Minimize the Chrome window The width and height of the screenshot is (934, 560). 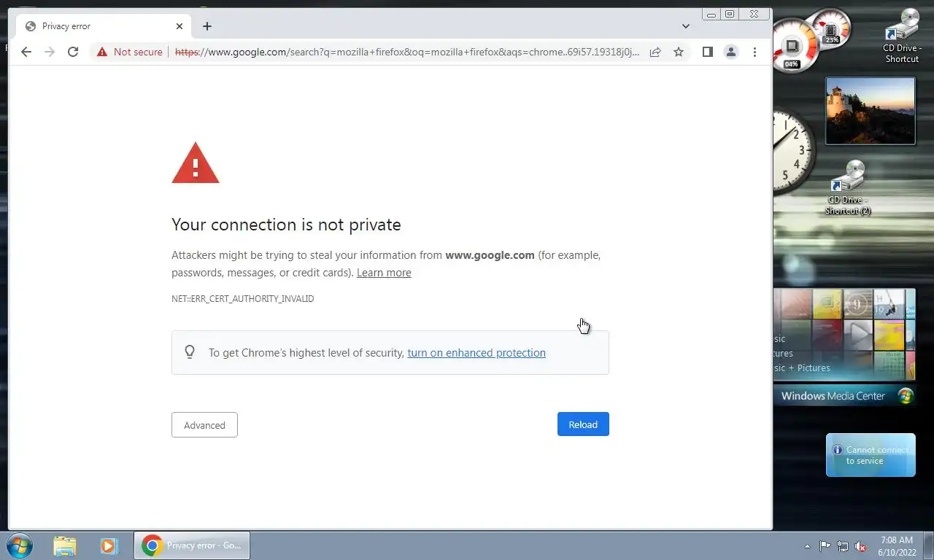point(711,14)
